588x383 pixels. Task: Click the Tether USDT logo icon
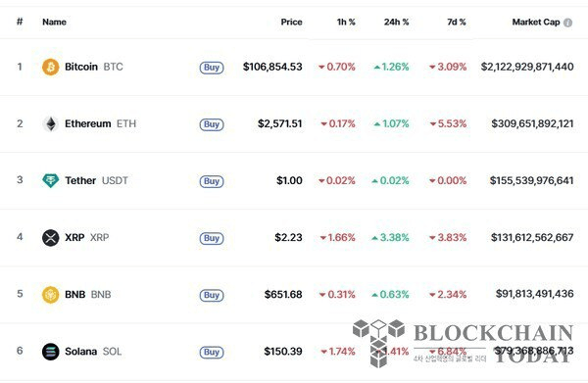point(50,180)
